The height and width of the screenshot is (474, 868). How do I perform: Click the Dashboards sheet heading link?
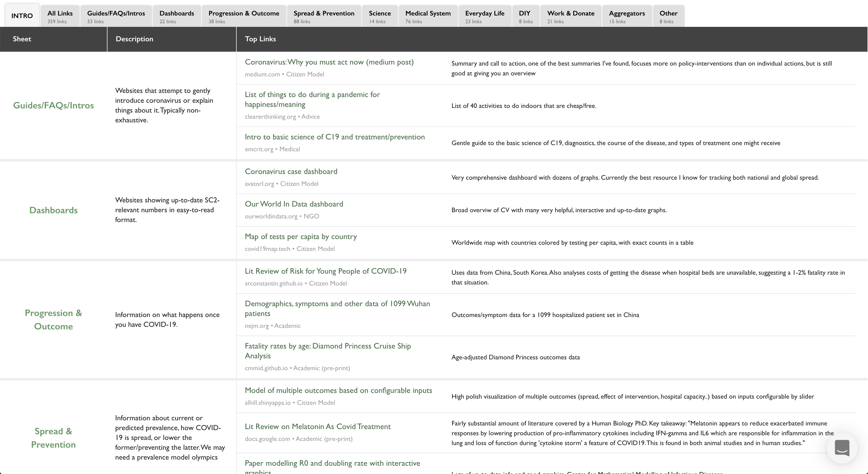coord(53,210)
